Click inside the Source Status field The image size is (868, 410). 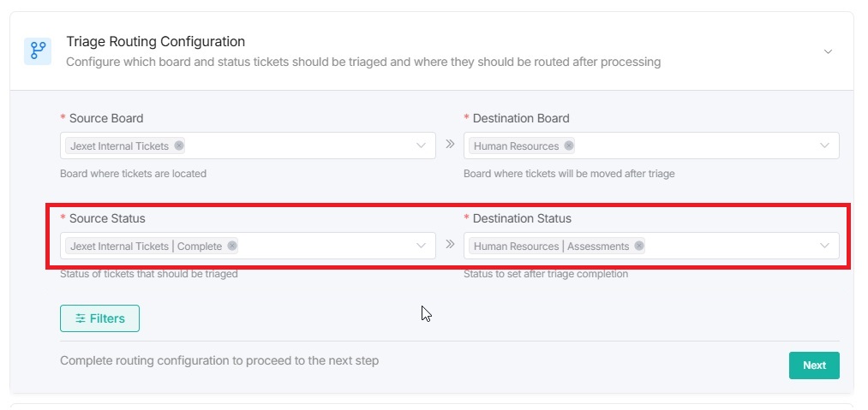[326, 246]
